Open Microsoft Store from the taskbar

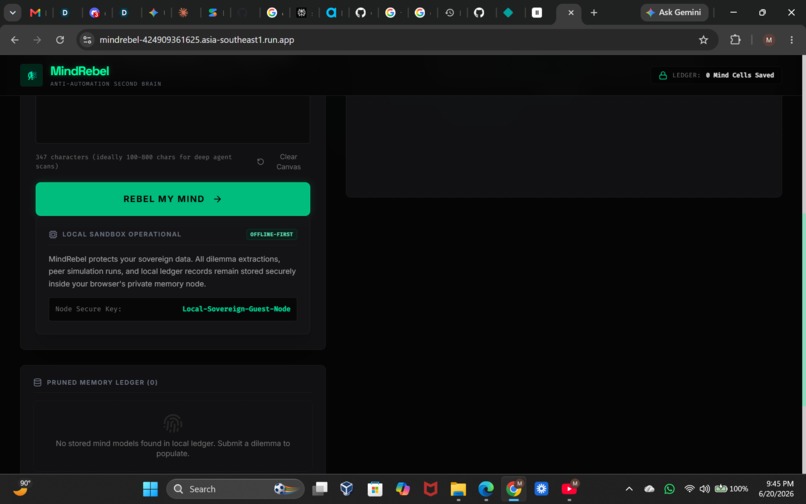click(375, 489)
